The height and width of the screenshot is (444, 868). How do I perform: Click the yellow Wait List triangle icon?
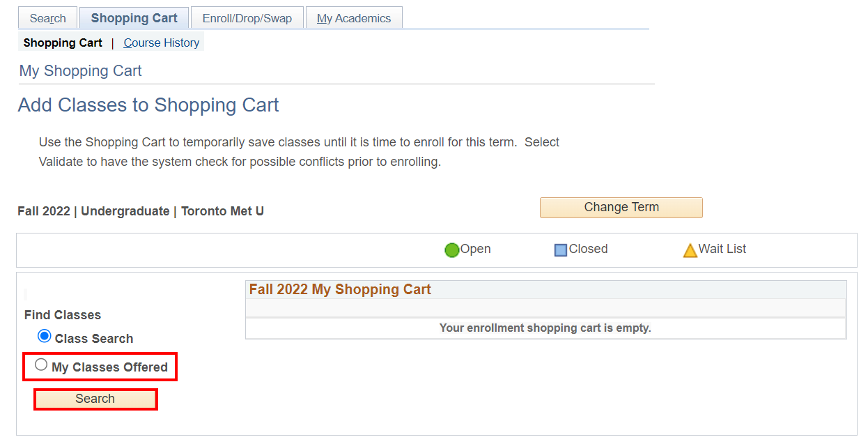coord(690,250)
